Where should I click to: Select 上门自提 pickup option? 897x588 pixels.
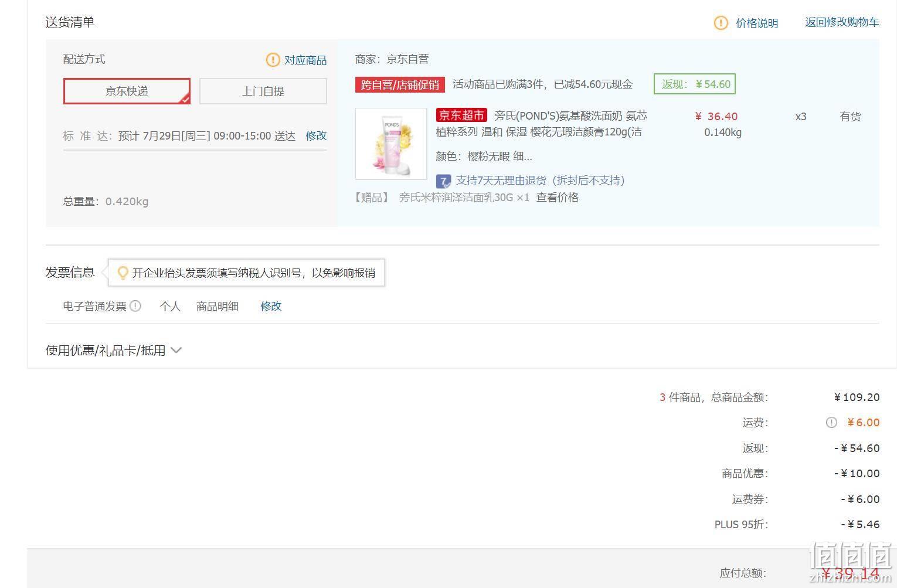point(263,91)
